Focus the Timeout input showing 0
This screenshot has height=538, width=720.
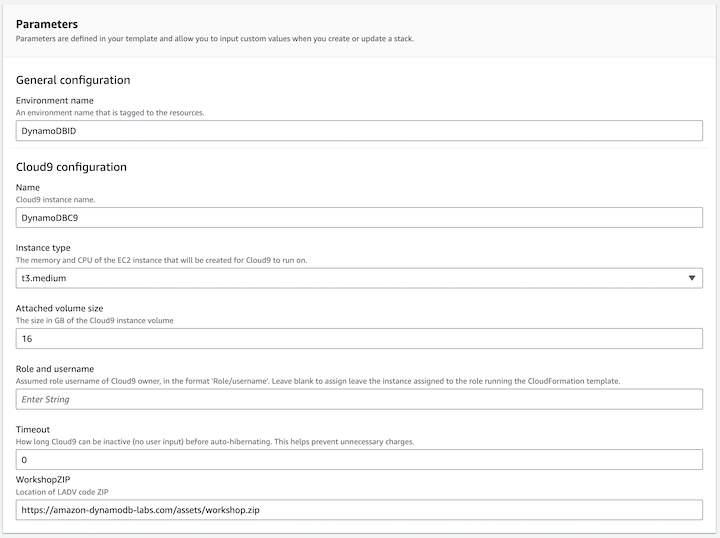pyautogui.click(x=360, y=460)
